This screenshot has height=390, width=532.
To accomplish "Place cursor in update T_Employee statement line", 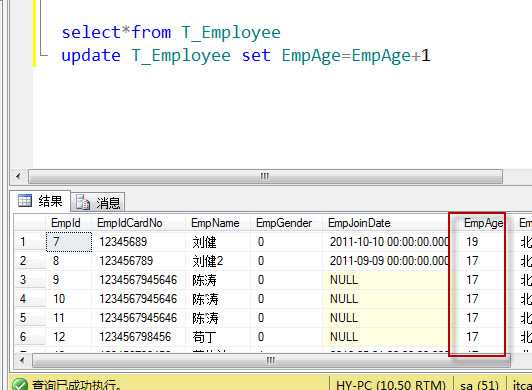I will (246, 56).
